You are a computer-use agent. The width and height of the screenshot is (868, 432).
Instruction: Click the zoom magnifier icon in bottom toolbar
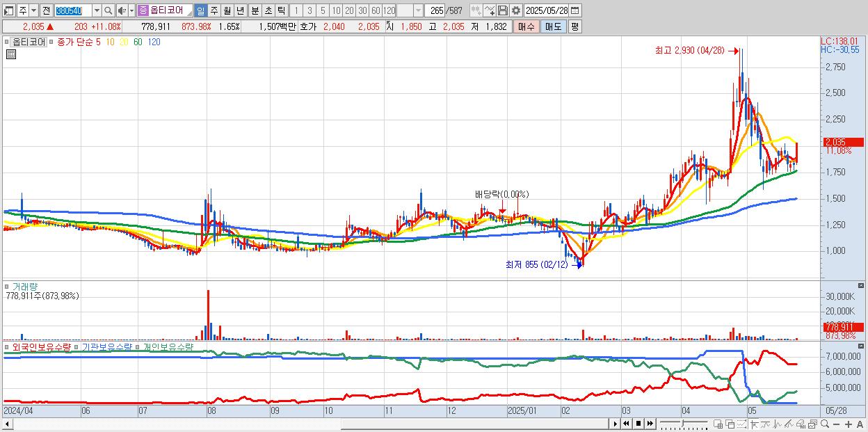[824, 424]
